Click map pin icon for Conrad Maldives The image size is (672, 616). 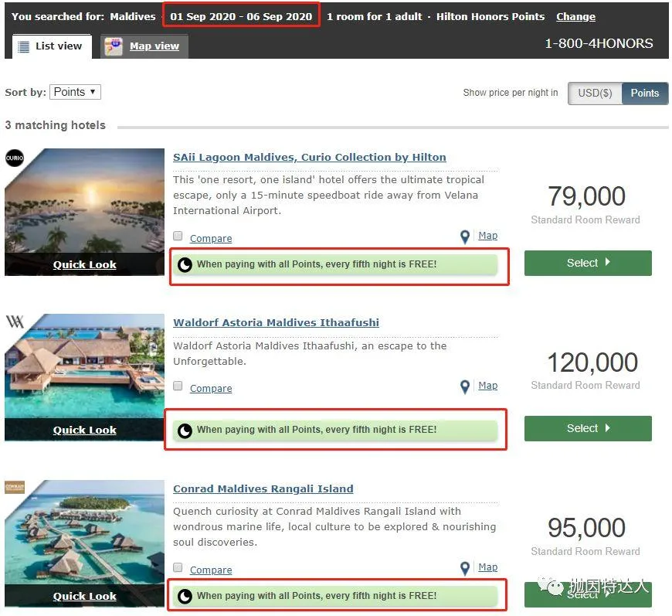[465, 569]
